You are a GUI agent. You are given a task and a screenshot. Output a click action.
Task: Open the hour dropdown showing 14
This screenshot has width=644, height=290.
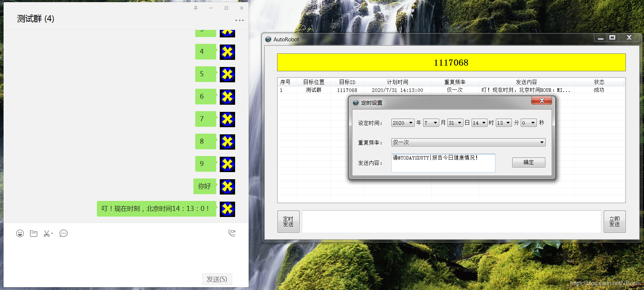tap(479, 123)
